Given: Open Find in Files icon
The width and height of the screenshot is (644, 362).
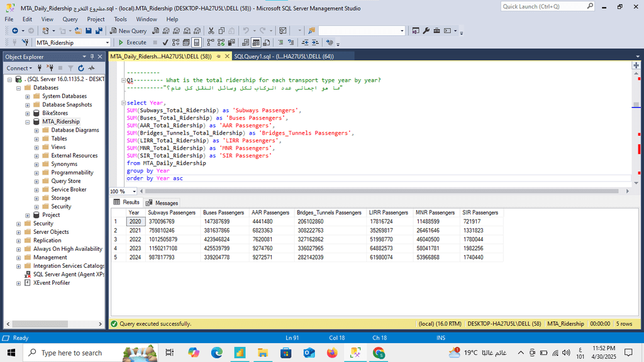Looking at the screenshot, I should 311,31.
